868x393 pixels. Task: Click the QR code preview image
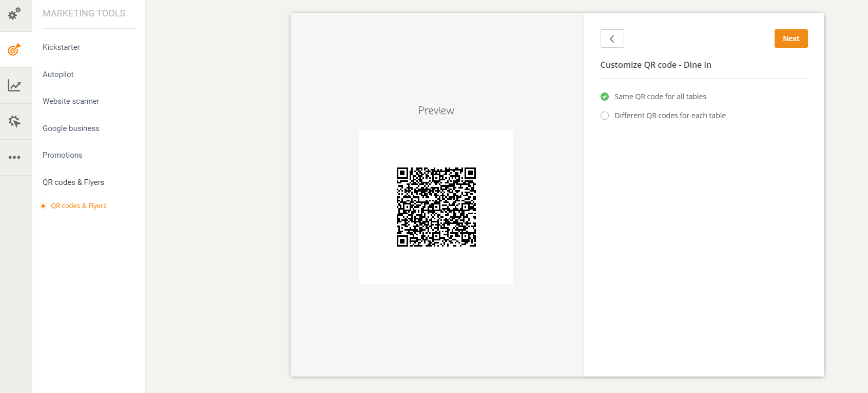click(x=436, y=207)
